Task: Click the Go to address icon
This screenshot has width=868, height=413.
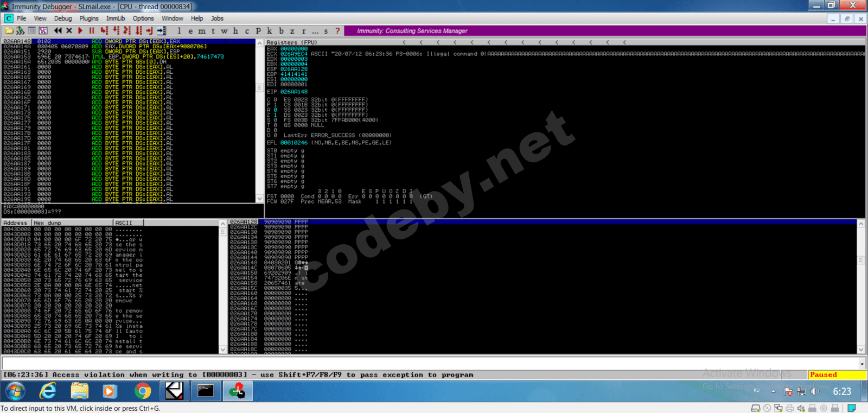Action: tap(161, 31)
